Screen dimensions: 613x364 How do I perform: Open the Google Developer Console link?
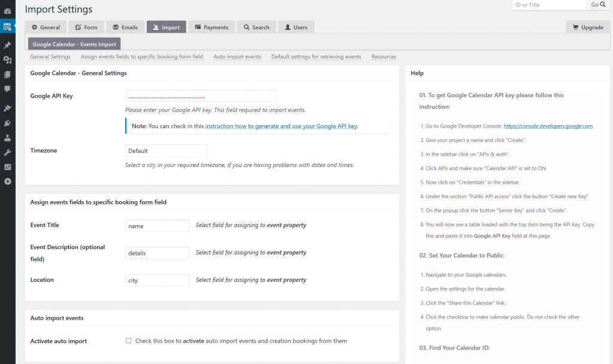[549, 126]
